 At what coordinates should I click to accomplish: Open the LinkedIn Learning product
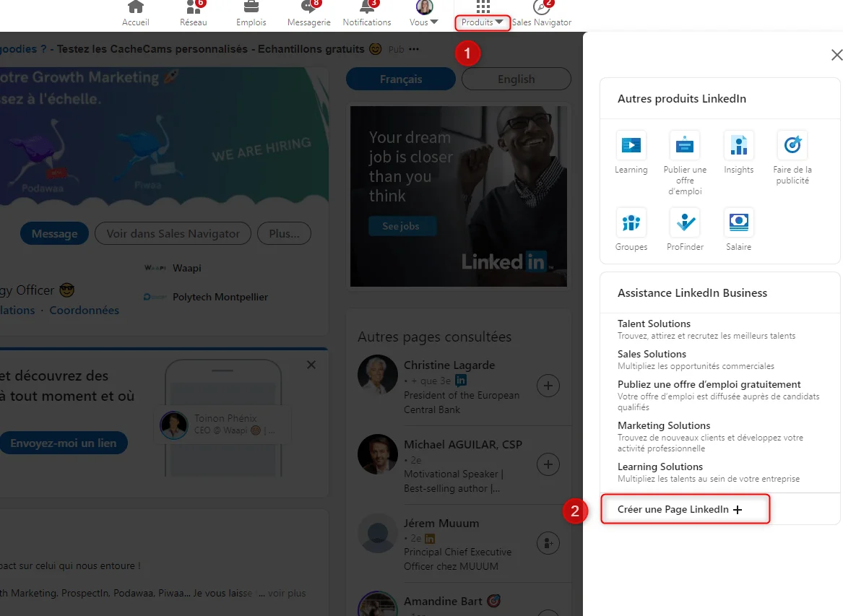click(x=631, y=152)
